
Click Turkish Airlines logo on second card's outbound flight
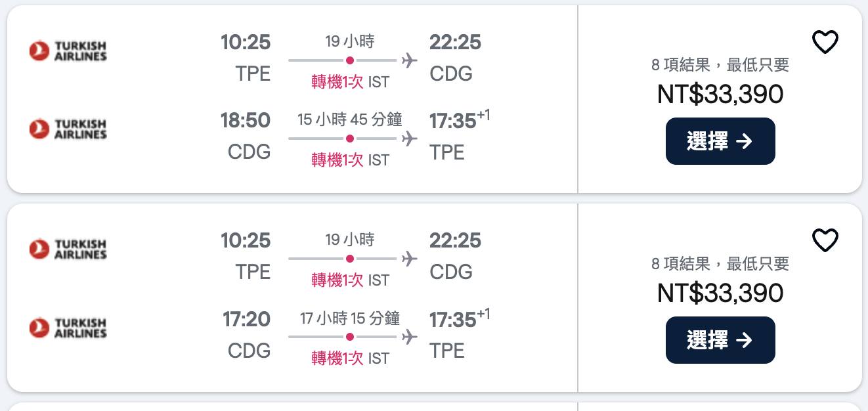point(68,249)
